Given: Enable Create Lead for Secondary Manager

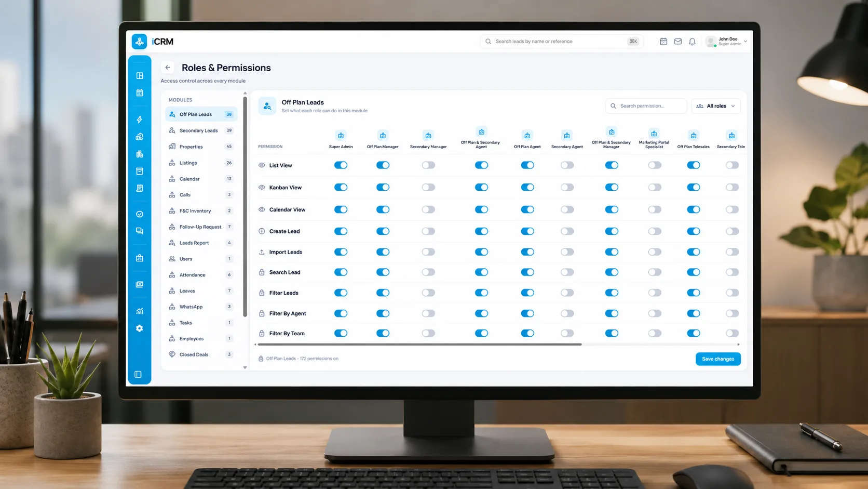Looking at the screenshot, I should pyautogui.click(x=428, y=231).
